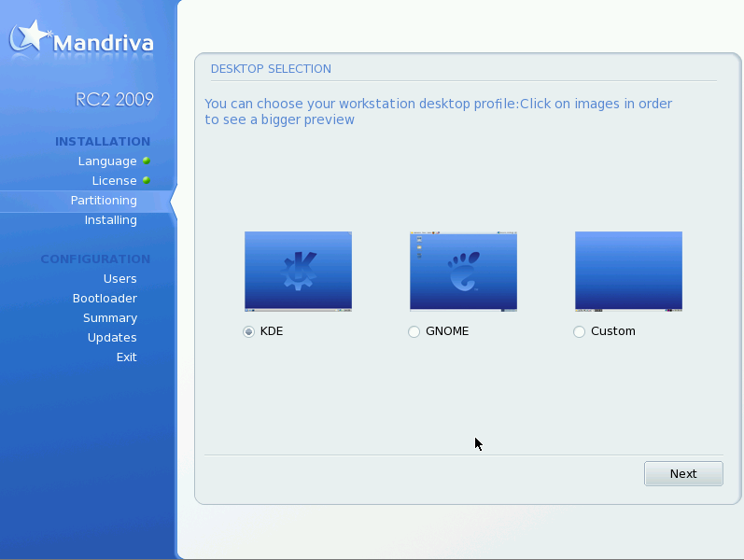The width and height of the screenshot is (744, 560).
Task: Open the GNOME desktop preview image
Action: click(x=463, y=271)
